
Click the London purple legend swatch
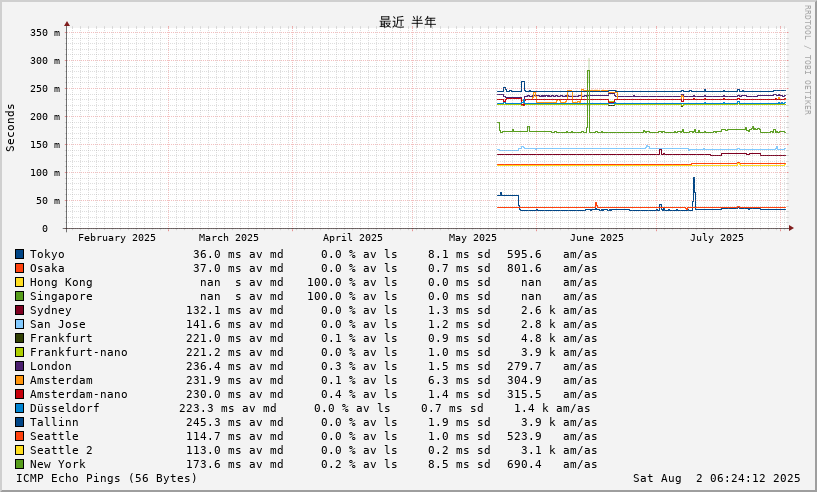point(19,366)
